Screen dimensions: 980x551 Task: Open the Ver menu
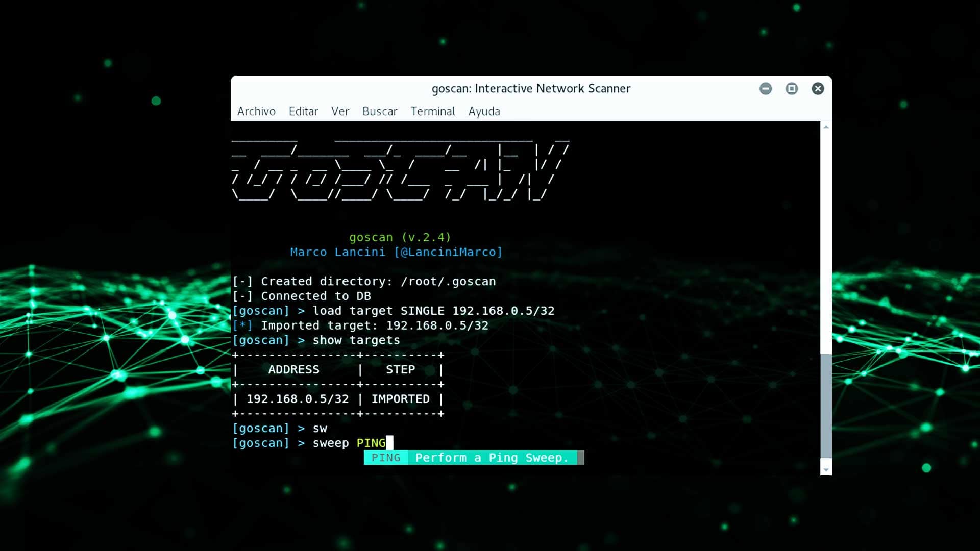[x=340, y=111]
